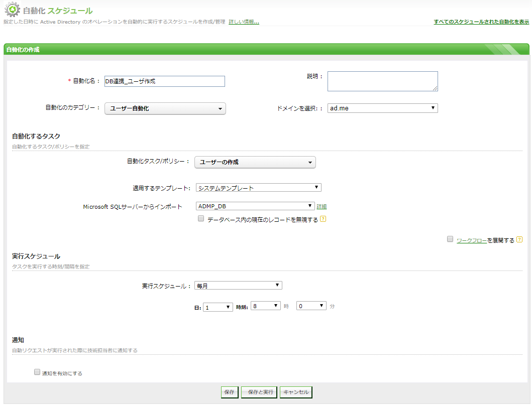Click the 自動化の作成 panel header
532x409 pixels.
coord(266,50)
